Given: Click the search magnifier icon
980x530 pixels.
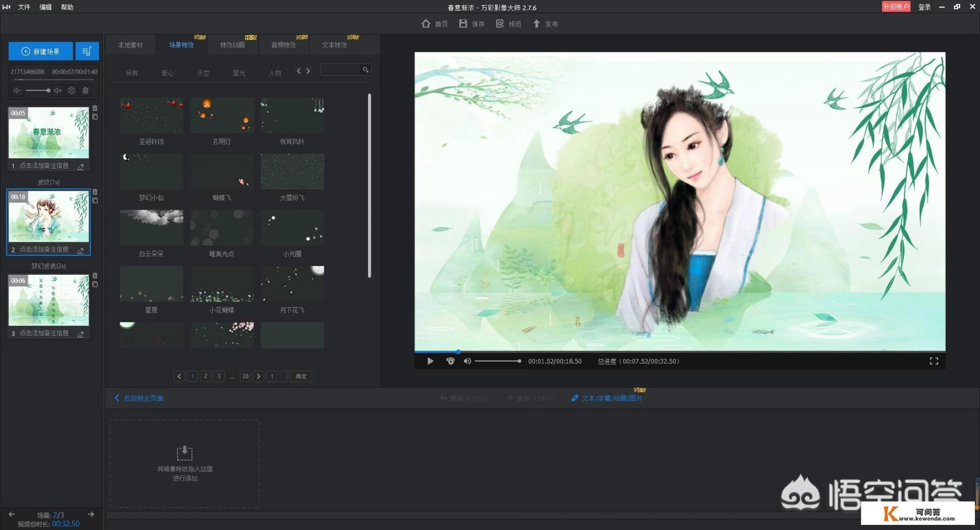Looking at the screenshot, I should pyautogui.click(x=366, y=70).
